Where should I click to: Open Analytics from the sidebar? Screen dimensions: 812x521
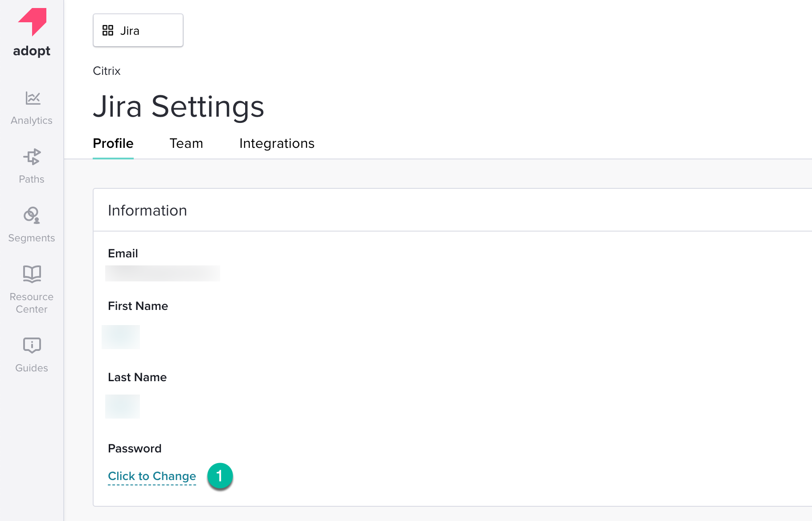(x=32, y=108)
